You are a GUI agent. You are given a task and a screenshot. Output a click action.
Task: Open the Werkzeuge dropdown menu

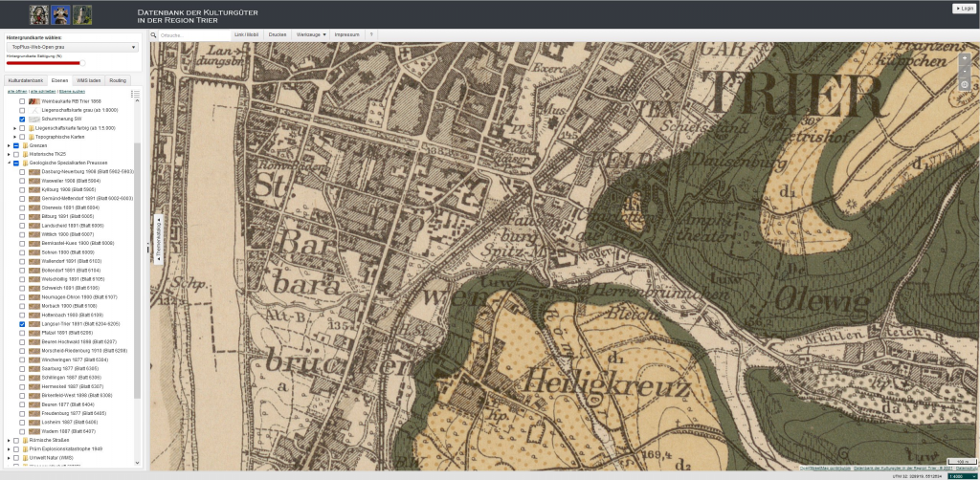(311, 35)
